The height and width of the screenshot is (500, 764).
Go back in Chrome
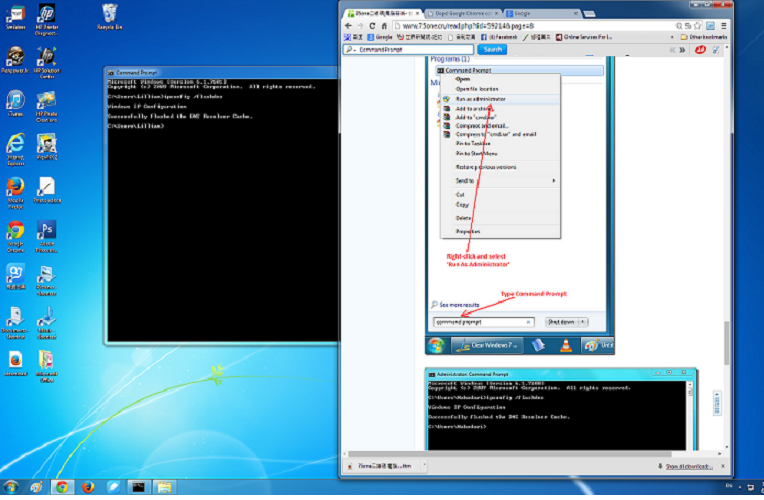(348, 26)
